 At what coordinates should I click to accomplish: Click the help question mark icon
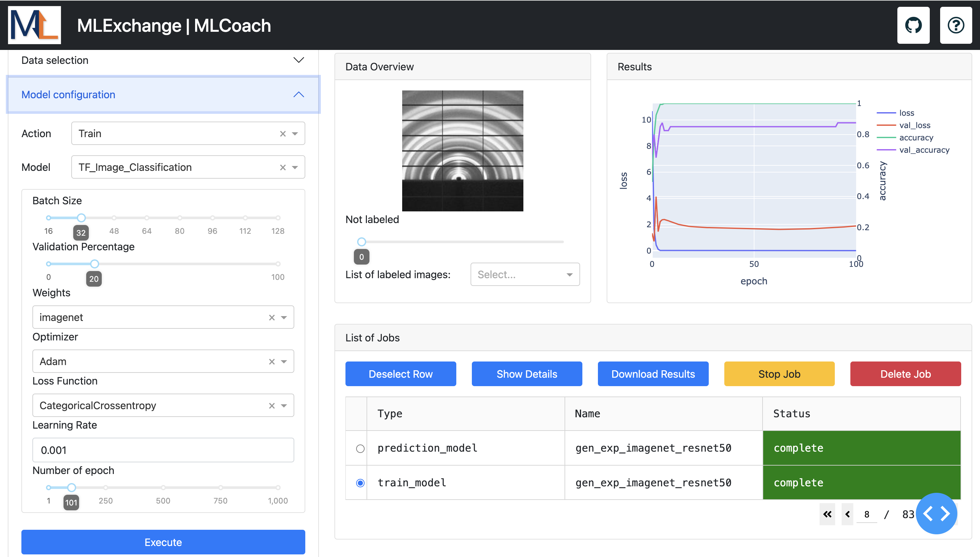coord(955,25)
